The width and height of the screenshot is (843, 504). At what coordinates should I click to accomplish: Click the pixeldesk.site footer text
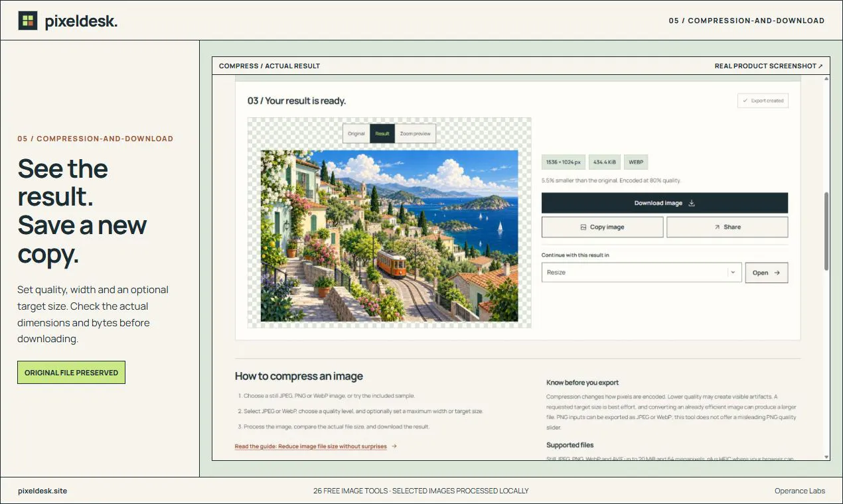[x=42, y=491]
